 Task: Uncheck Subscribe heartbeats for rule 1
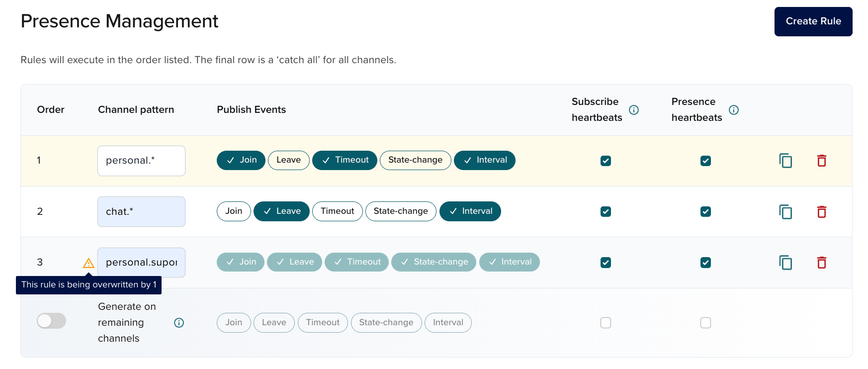pyautogui.click(x=606, y=161)
